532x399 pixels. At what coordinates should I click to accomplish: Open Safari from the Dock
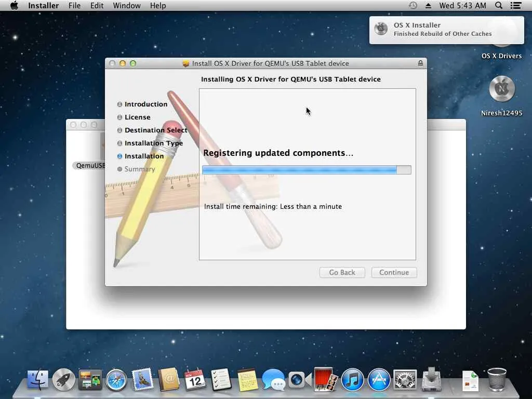116,379
